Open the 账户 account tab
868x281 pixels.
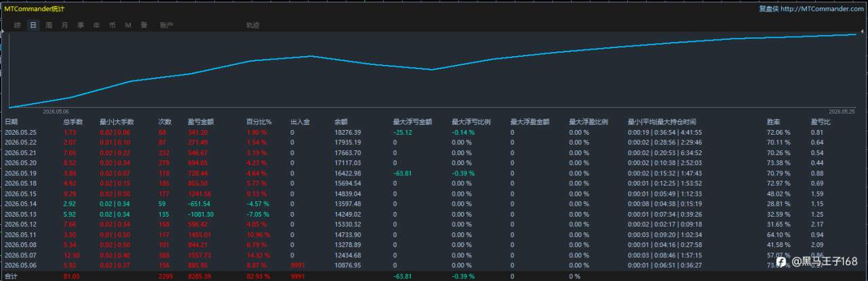pos(166,25)
